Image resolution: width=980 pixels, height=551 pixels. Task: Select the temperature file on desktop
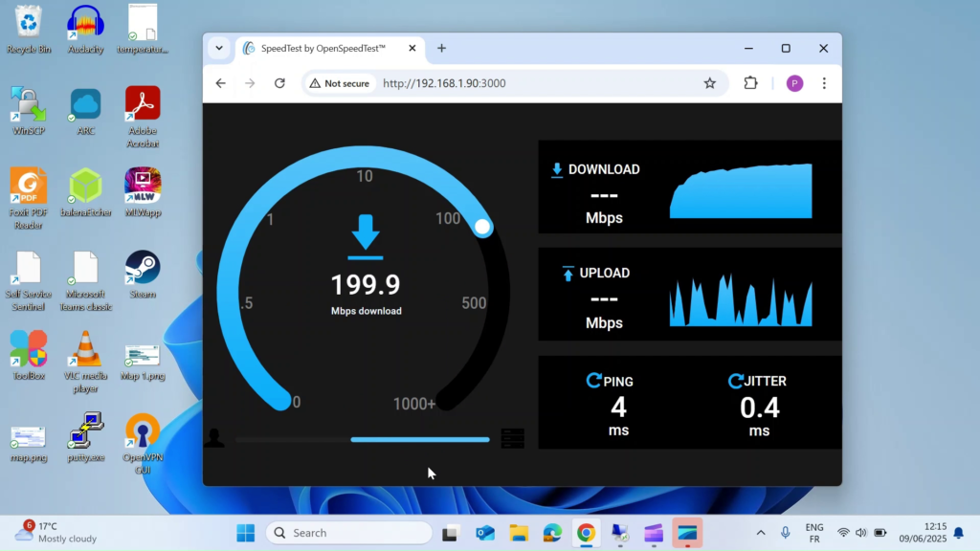(143, 30)
